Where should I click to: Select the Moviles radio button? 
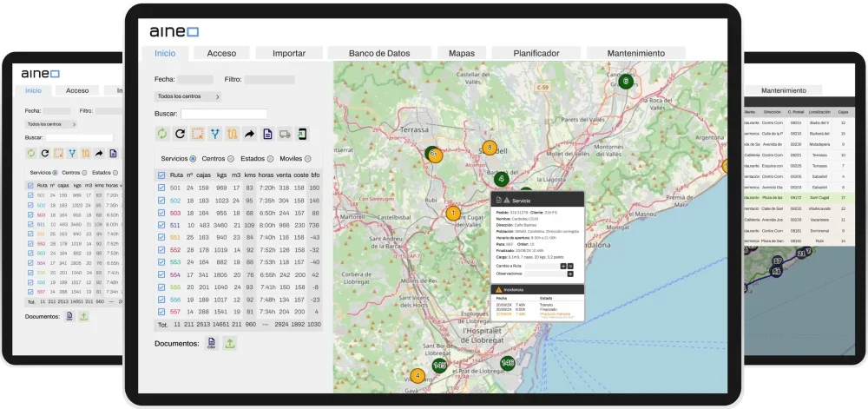point(308,159)
